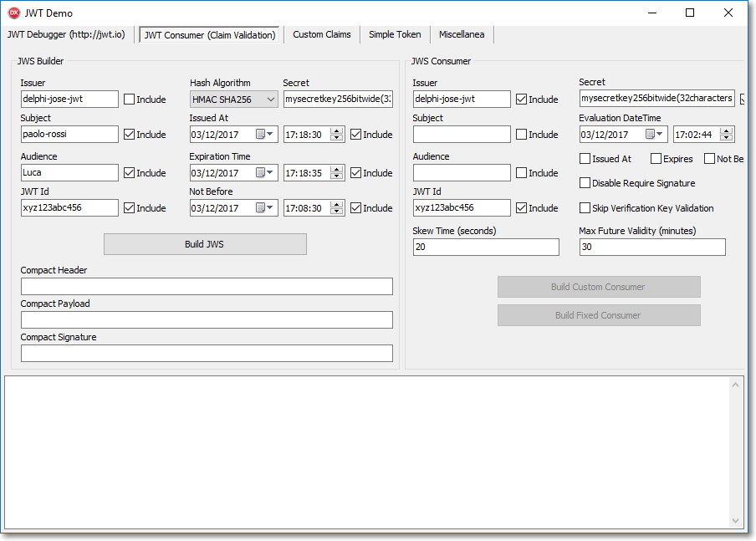Open the JWT Debugger tab
Viewport: 756px width, 541px height.
[67, 35]
